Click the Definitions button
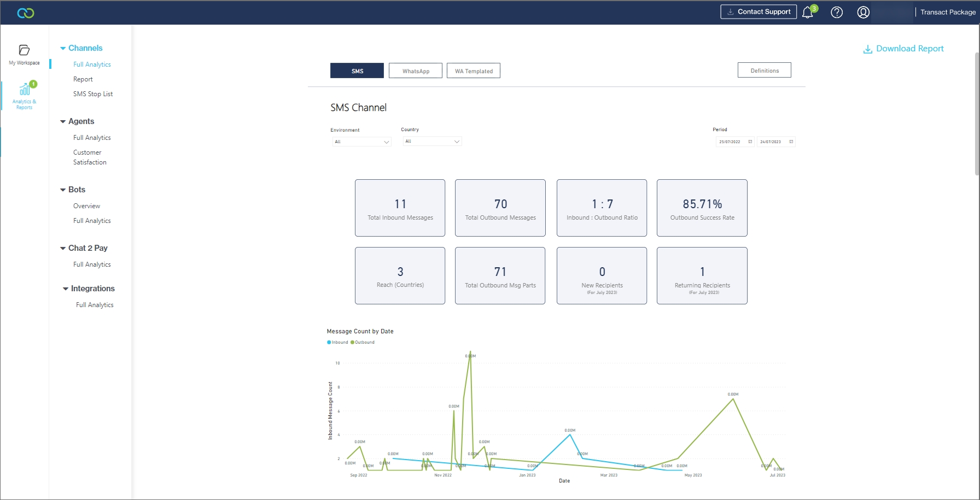This screenshot has height=500, width=980. (x=764, y=70)
